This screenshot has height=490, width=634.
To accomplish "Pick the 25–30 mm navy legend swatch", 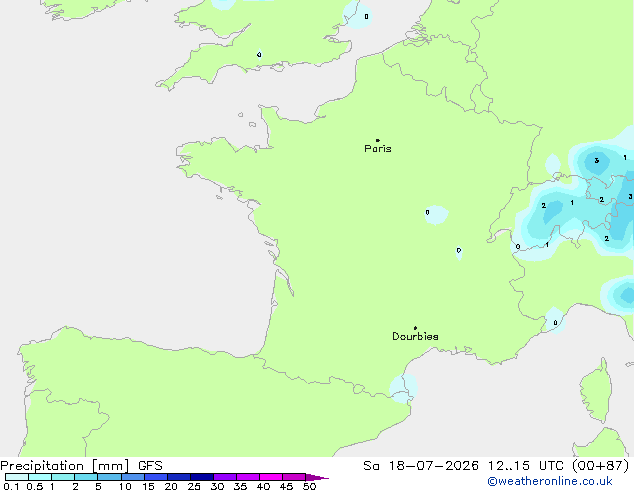I will pyautogui.click(x=202, y=477).
